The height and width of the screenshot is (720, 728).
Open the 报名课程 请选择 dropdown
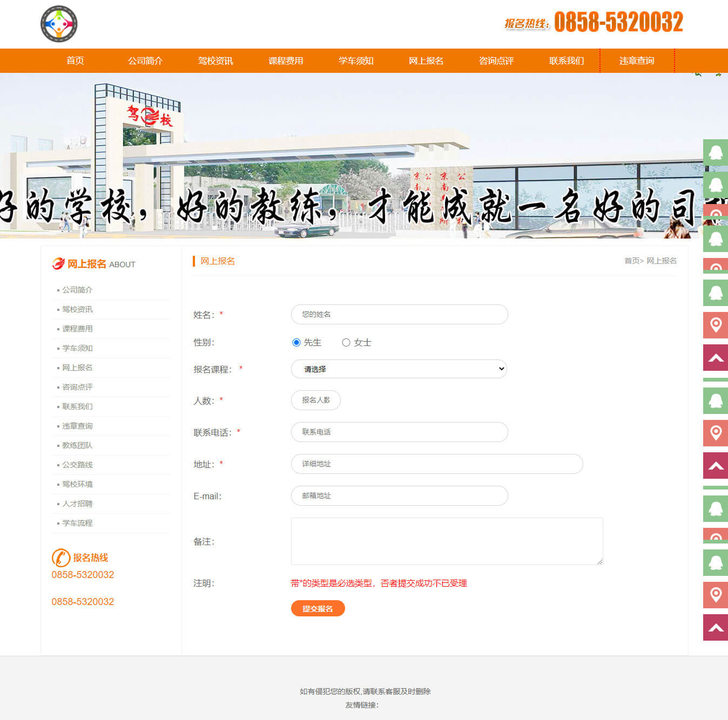pyautogui.click(x=399, y=369)
